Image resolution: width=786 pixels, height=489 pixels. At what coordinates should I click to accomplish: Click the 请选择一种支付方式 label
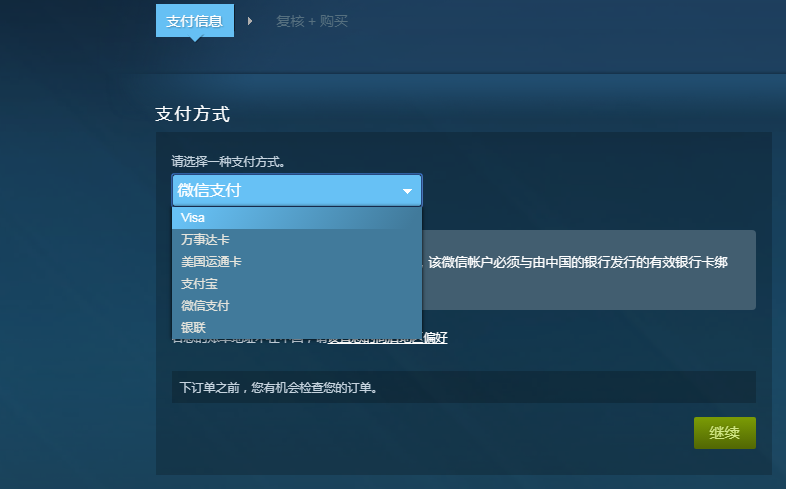click(229, 162)
